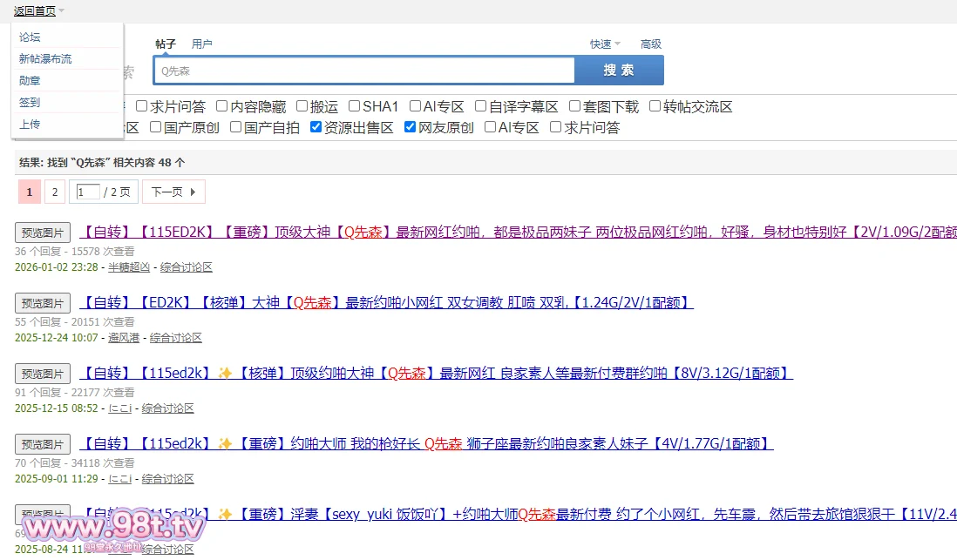Open 新帖瀑布流 in the menu
Screen dimensions: 957x560
click(x=45, y=59)
